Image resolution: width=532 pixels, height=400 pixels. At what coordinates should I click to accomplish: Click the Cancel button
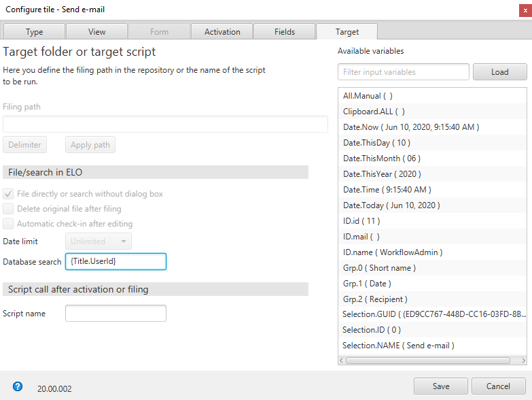498,386
